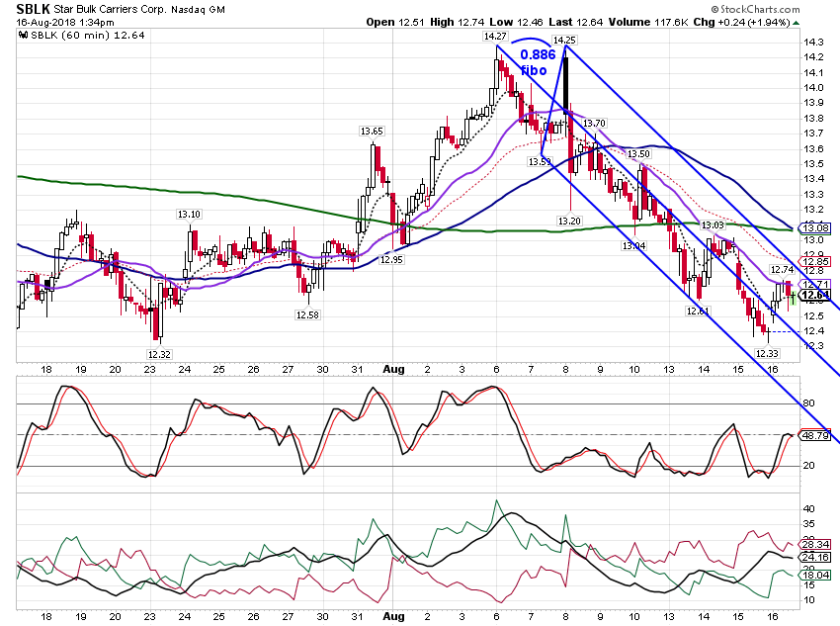Image resolution: width=840 pixels, height=626 pixels.
Task: Click the 13.03 price label on chart
Action: coord(713,225)
